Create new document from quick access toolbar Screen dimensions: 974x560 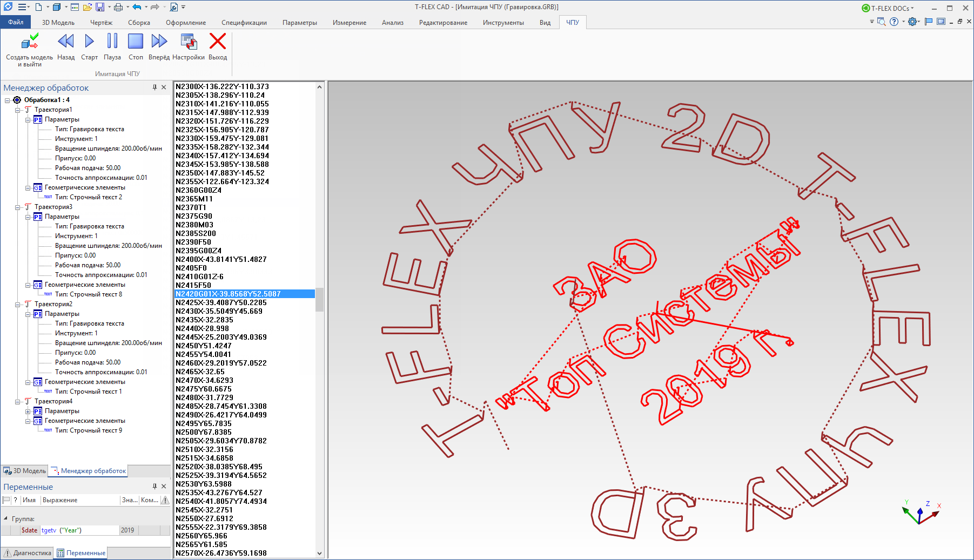coord(38,7)
